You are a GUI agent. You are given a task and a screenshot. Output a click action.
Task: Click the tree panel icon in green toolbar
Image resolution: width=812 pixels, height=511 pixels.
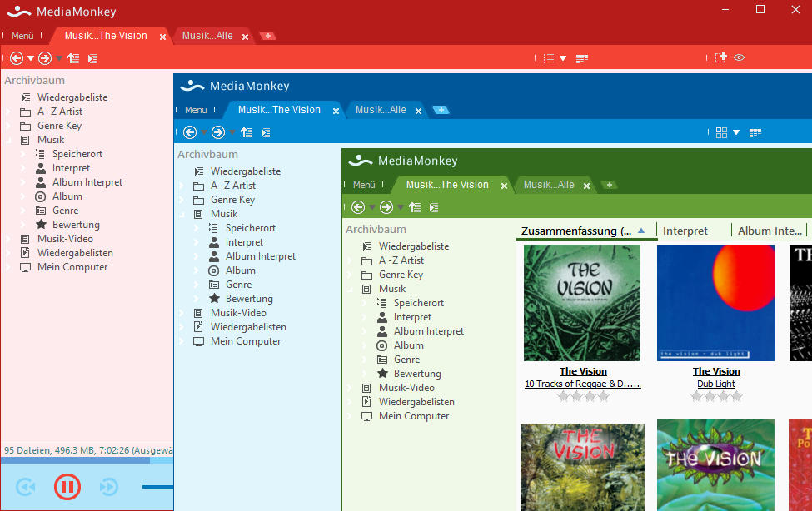pos(433,207)
